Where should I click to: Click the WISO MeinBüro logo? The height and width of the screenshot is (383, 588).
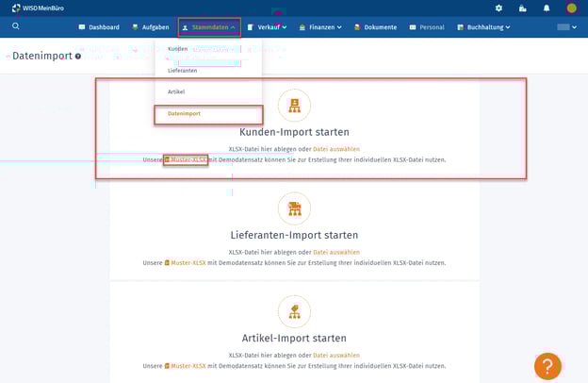[x=37, y=8]
